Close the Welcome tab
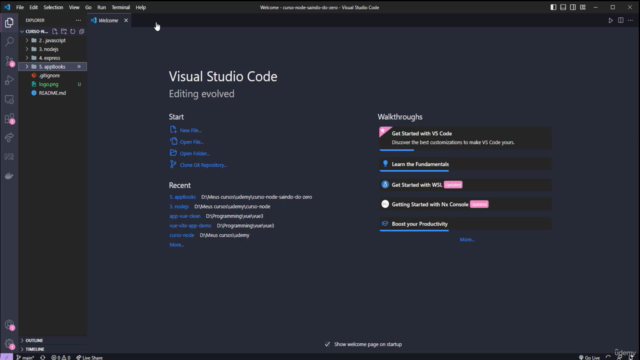This screenshot has height=360, width=640. click(x=126, y=20)
